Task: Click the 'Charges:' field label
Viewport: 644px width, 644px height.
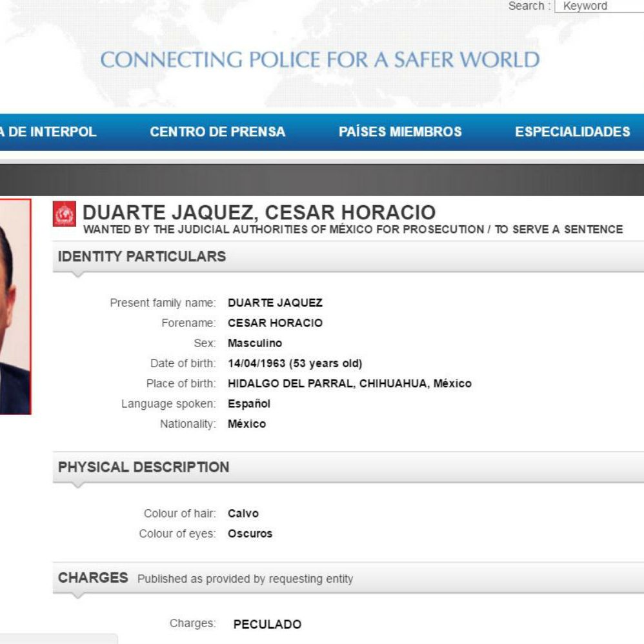Action: pos(193,623)
